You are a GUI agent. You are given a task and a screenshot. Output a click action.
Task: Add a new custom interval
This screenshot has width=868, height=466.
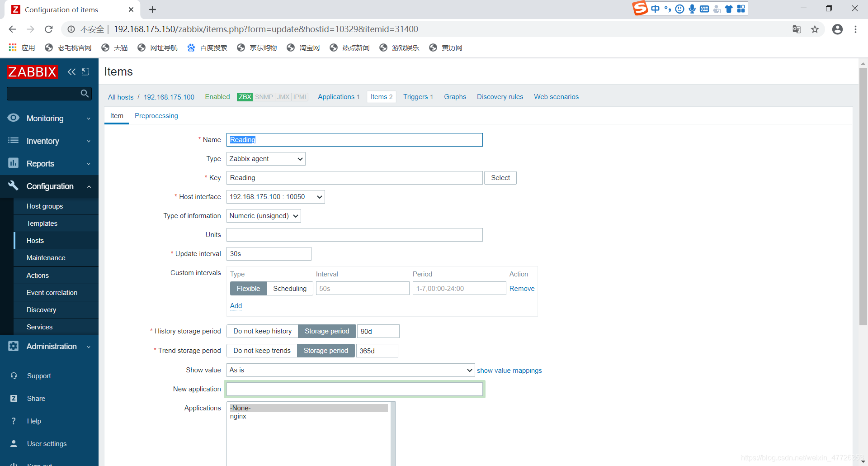236,306
